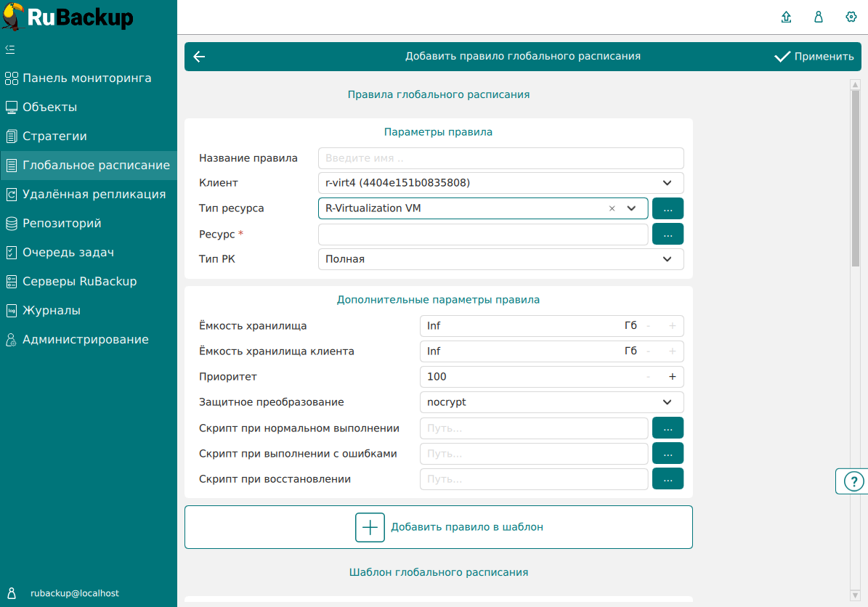Click the back arrow in the header
Viewport: 868px width, 607px height.
[199, 57]
